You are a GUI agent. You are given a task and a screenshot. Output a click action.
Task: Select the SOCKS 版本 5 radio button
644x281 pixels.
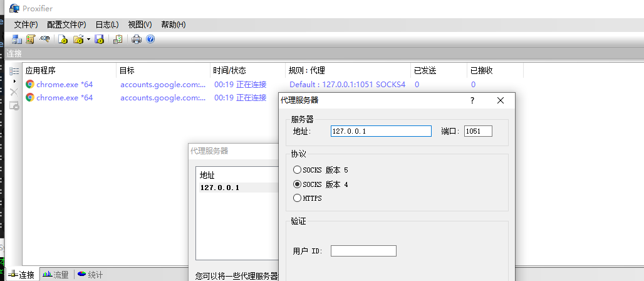[x=297, y=170]
